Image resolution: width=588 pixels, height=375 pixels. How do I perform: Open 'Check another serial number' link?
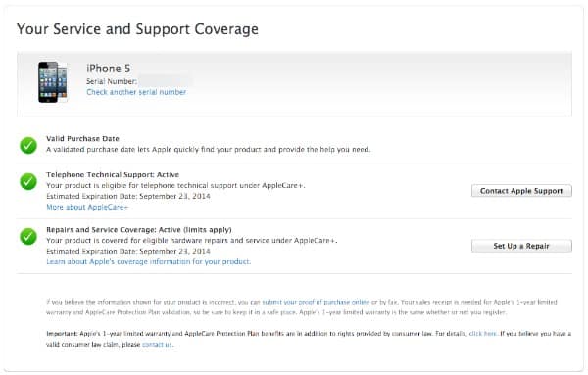136,92
